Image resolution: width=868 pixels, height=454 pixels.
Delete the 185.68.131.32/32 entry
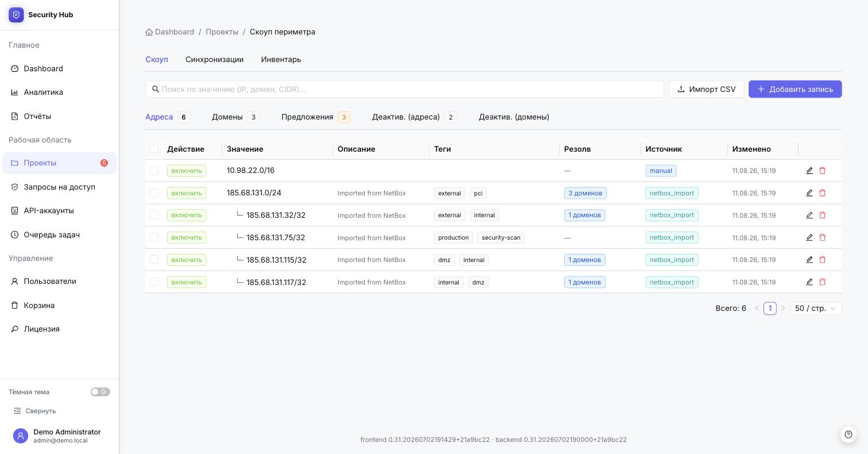pyautogui.click(x=822, y=215)
